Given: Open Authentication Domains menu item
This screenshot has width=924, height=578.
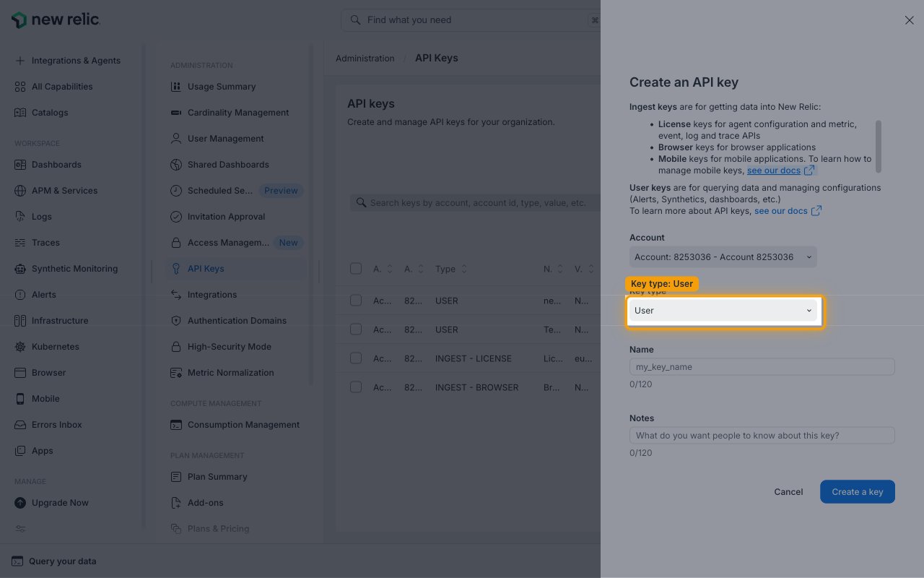Looking at the screenshot, I should tap(237, 321).
